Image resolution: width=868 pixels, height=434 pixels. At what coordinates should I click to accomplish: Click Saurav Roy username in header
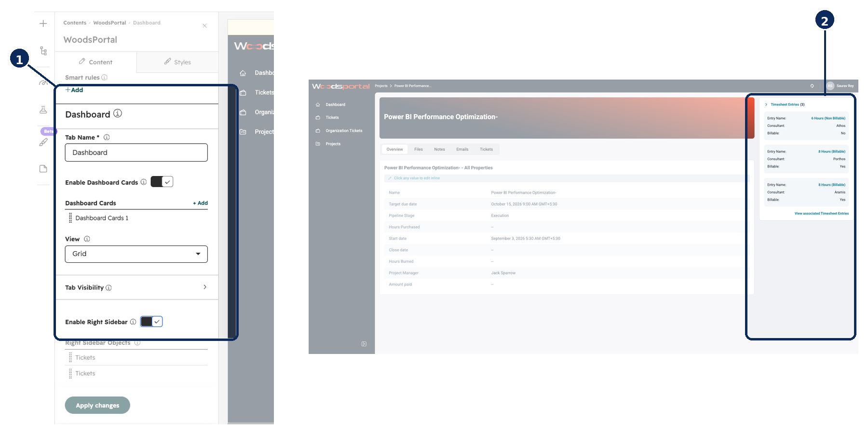[x=845, y=86]
